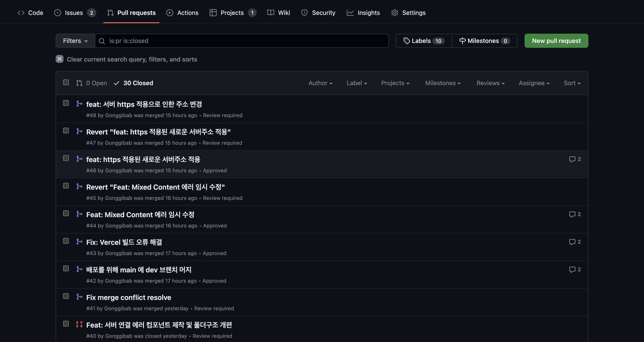This screenshot has width=644, height=342.
Task: Open the Labels page
Action: point(424,41)
